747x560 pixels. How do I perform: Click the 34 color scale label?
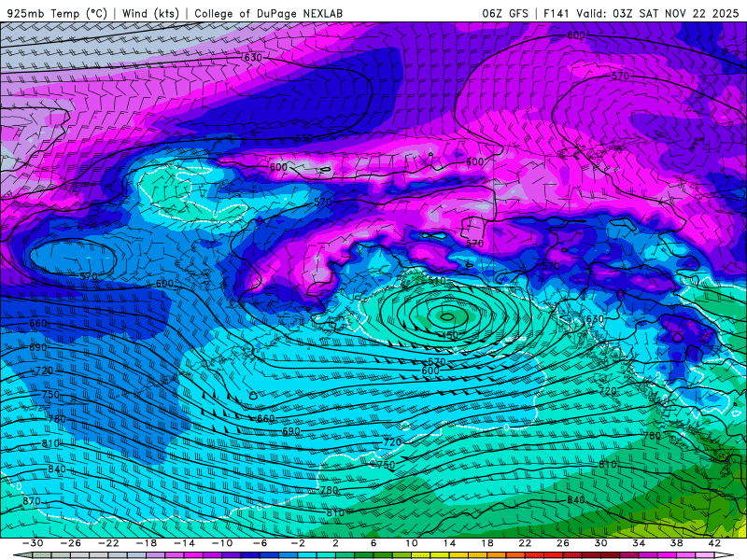639,543
